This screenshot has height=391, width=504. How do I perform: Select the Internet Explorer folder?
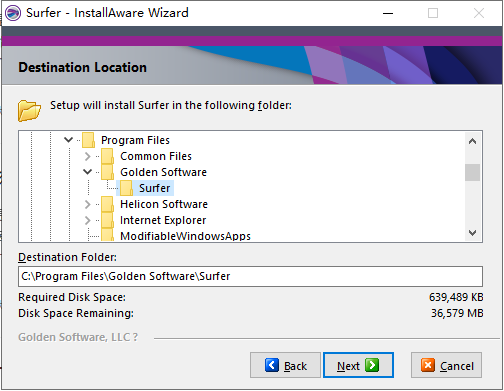pos(163,220)
